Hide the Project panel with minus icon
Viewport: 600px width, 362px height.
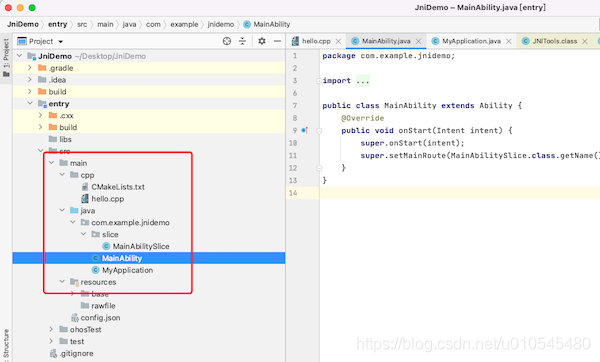pos(277,41)
